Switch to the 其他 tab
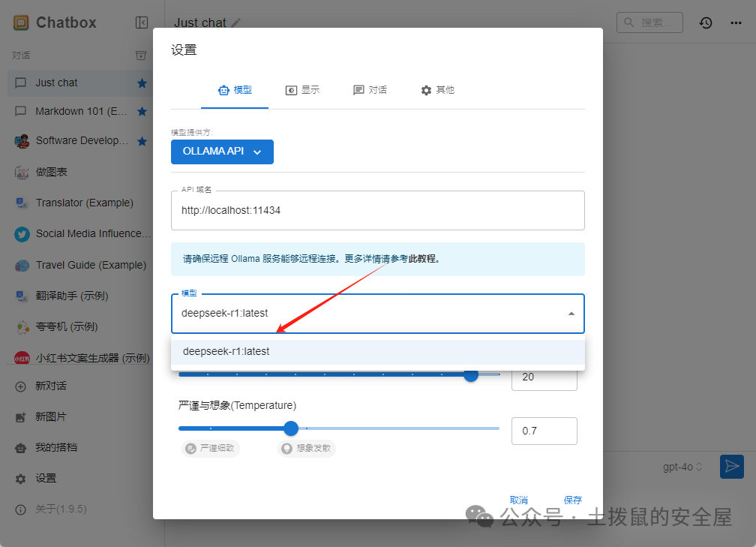Image resolution: width=756 pixels, height=547 pixels. point(437,90)
